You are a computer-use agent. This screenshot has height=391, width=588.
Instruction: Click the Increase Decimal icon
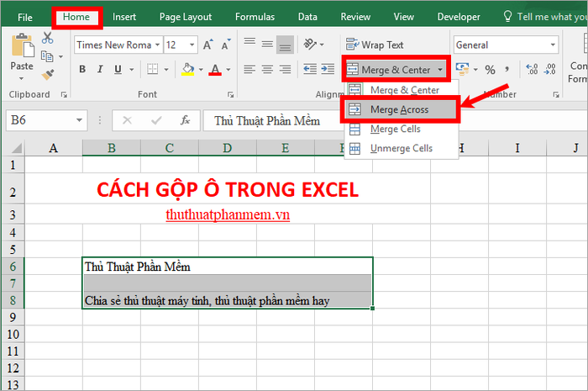(x=532, y=70)
